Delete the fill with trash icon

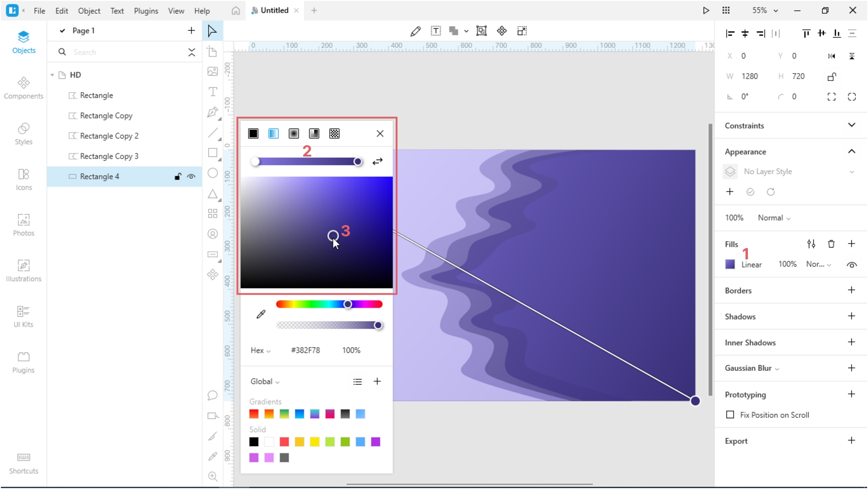pyautogui.click(x=831, y=244)
